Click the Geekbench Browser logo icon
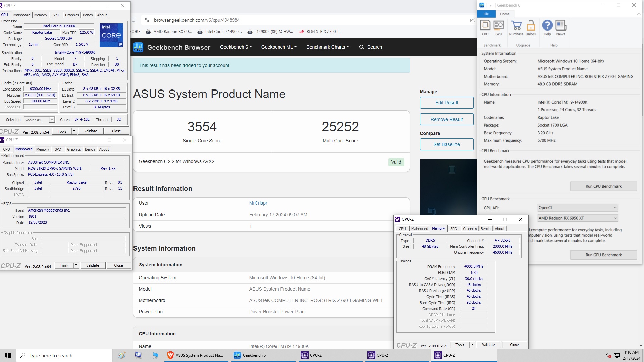The image size is (644, 362). (x=138, y=47)
